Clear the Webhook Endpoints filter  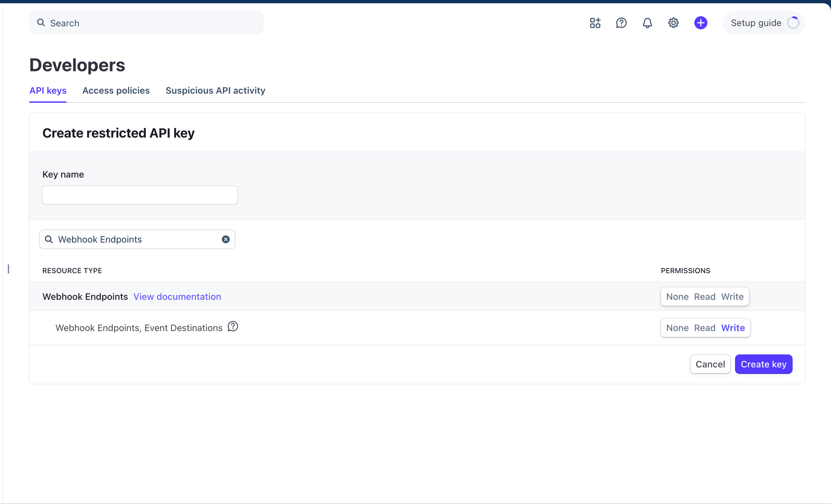(226, 239)
